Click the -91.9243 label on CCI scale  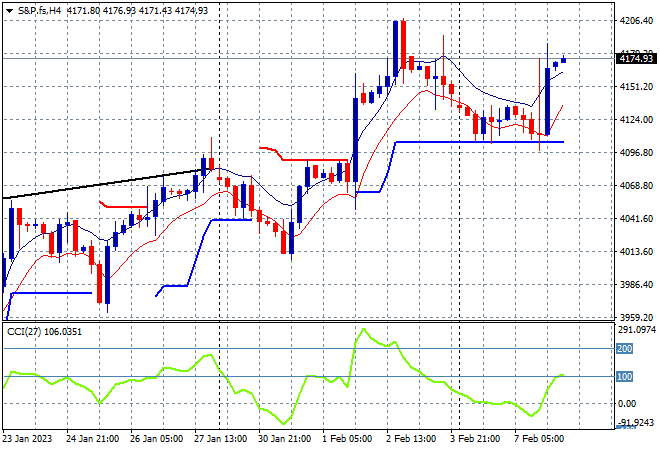[636, 423]
